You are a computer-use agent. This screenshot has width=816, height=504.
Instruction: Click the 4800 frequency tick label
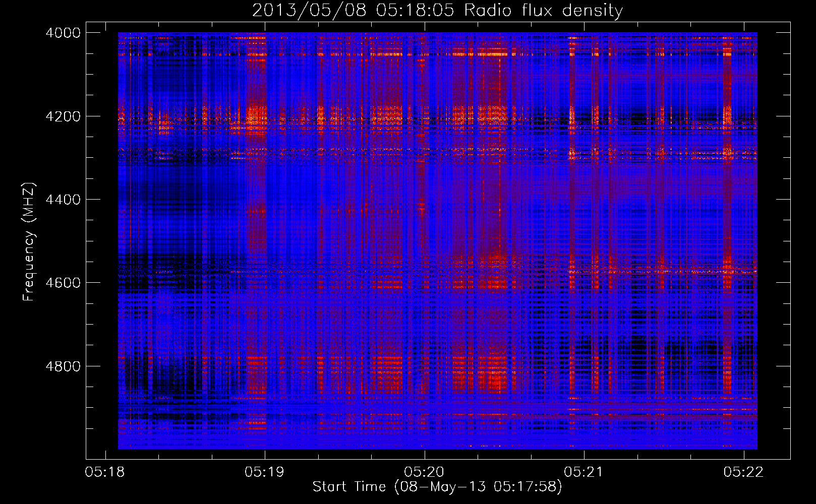click(63, 366)
